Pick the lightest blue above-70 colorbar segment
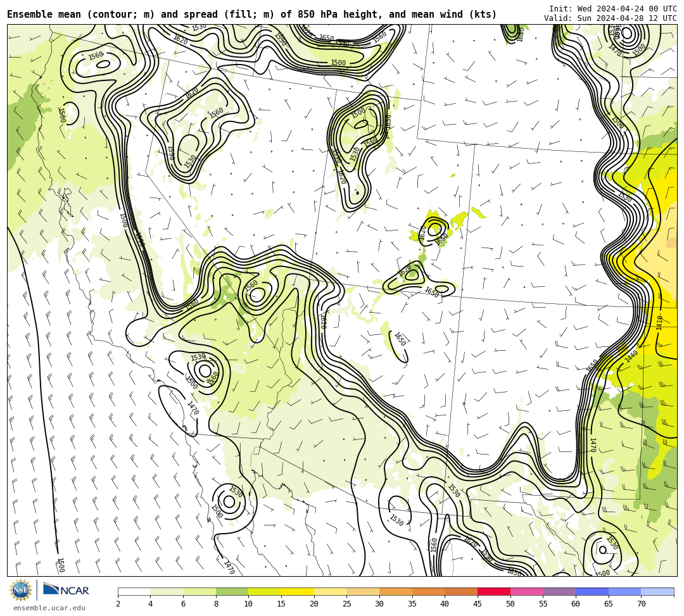 tap(657, 591)
